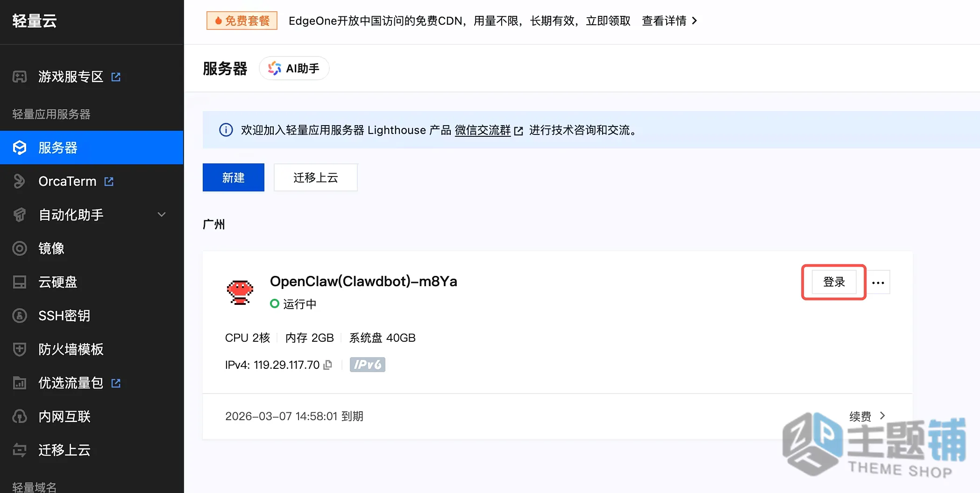The width and height of the screenshot is (980, 493).
Task: Click the EdgeOne free CDN promo text
Action: [460, 21]
